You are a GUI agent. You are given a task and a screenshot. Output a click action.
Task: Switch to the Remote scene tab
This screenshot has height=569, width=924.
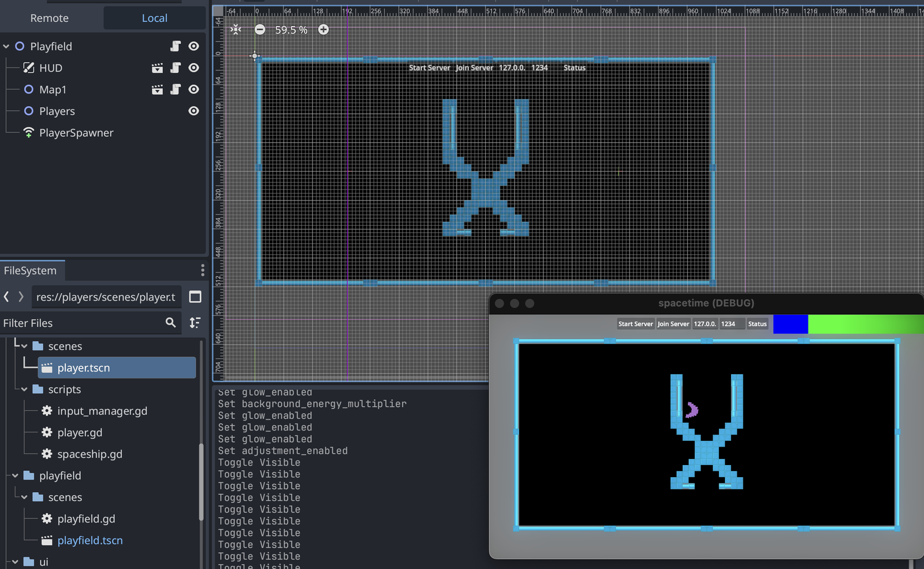tap(50, 18)
